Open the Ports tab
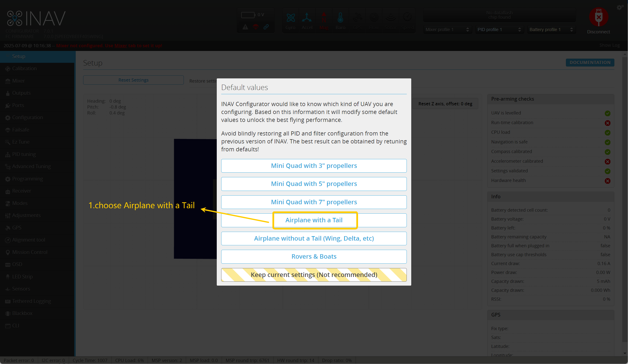Viewport: 628px width, 364px height. pyautogui.click(x=37, y=105)
